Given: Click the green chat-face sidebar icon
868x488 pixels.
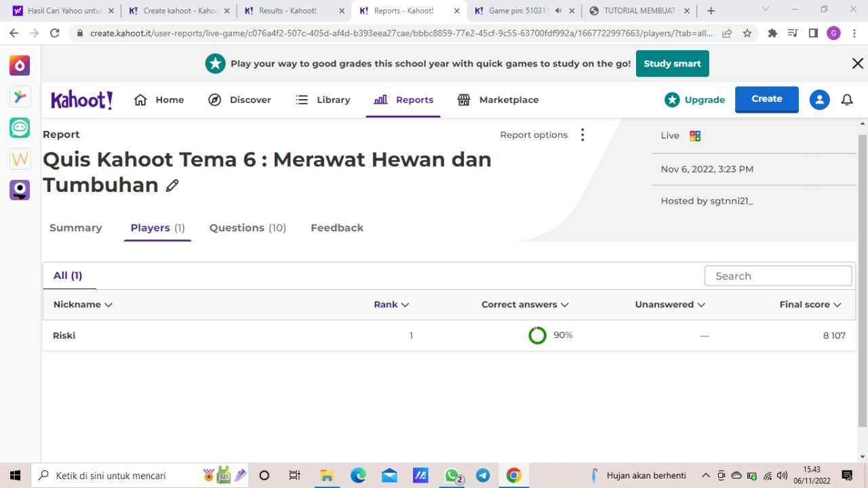Looking at the screenshot, I should 20,128.
